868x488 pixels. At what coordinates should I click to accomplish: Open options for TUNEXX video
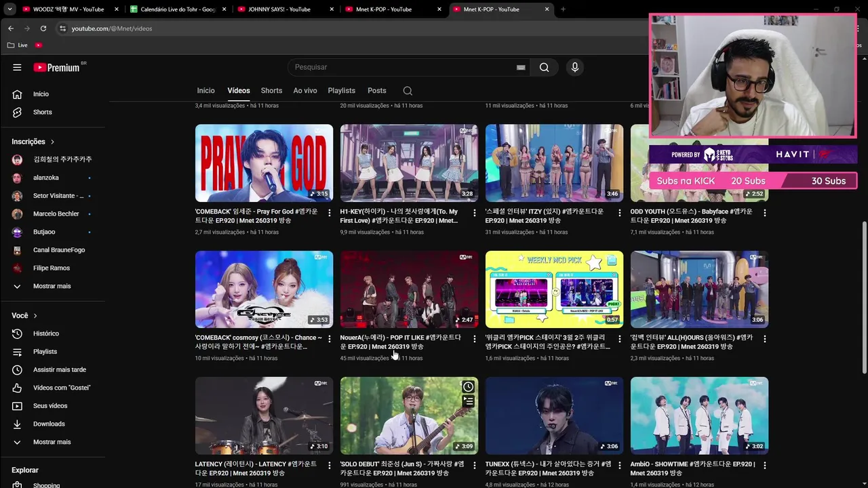tap(620, 465)
